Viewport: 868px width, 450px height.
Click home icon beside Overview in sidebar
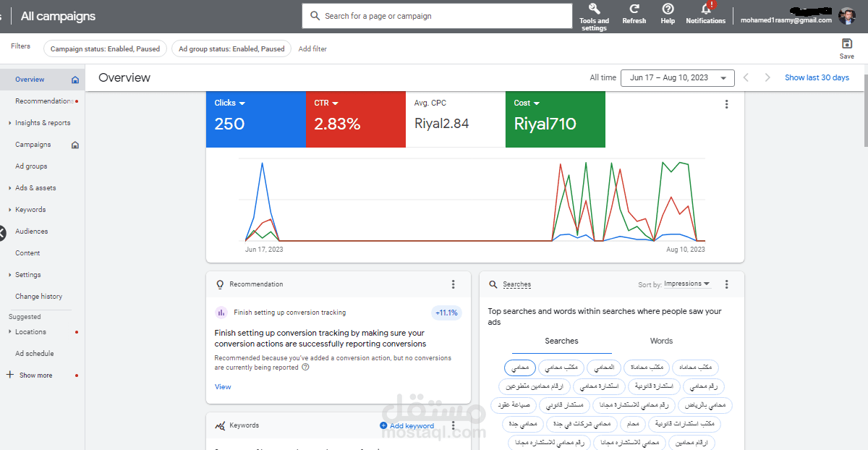[75, 80]
